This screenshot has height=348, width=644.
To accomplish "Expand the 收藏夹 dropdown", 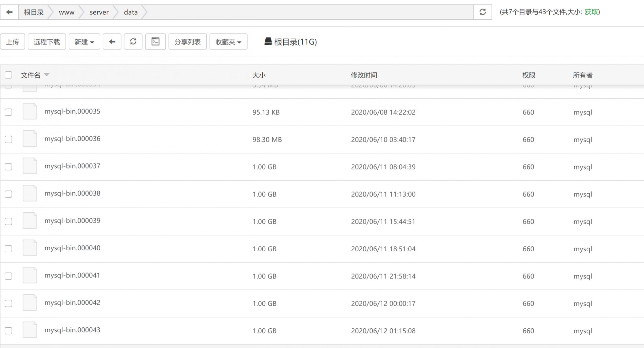I will click(228, 42).
